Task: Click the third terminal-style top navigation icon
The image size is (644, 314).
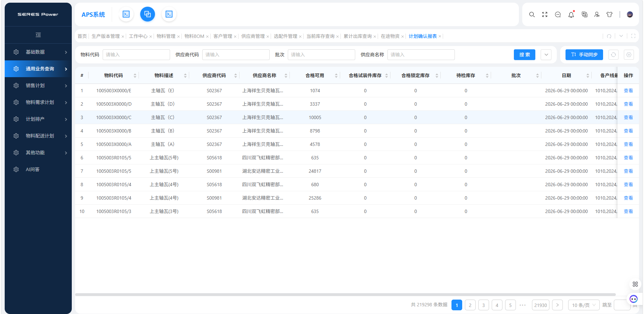Action: pos(169,14)
